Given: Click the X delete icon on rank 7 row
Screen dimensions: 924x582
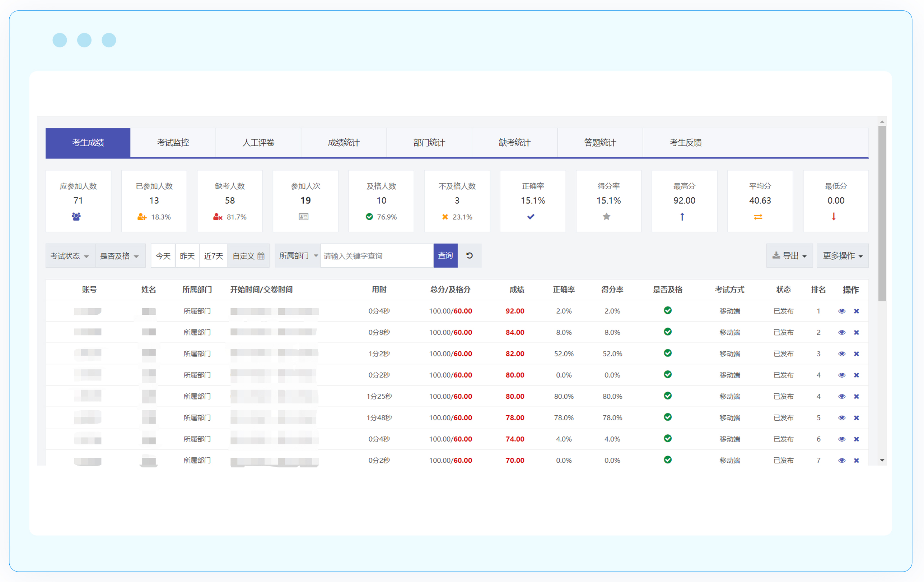Looking at the screenshot, I should pos(856,460).
